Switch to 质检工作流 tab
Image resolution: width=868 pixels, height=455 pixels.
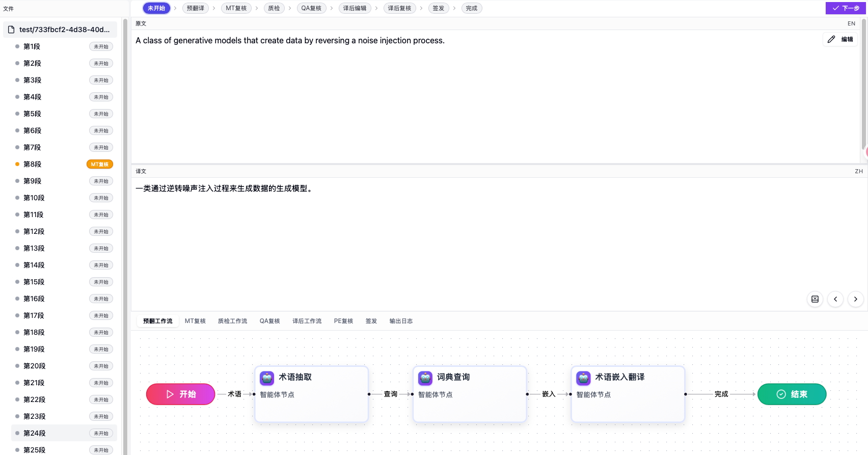pos(233,321)
